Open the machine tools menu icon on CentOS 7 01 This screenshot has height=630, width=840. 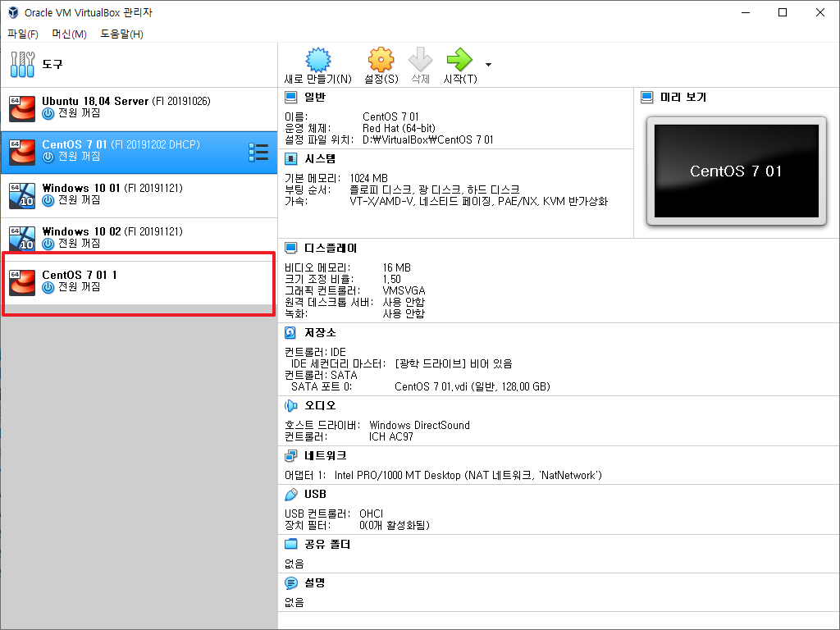(258, 152)
